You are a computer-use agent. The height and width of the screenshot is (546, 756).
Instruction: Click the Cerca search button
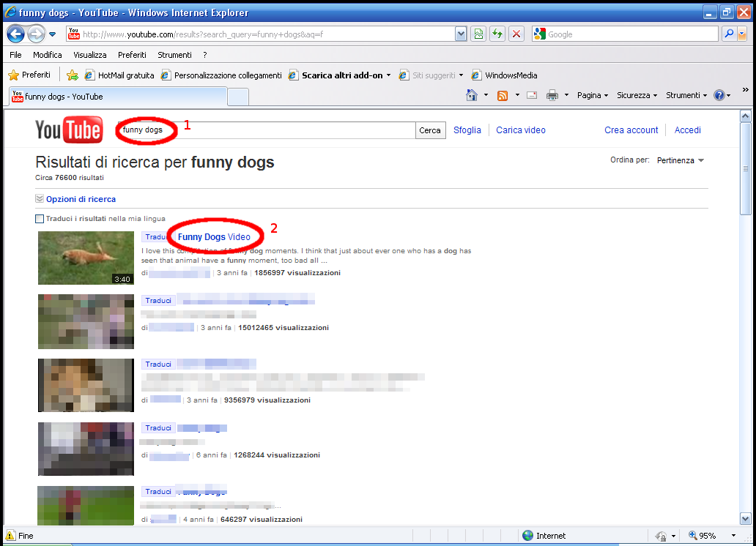(x=430, y=130)
